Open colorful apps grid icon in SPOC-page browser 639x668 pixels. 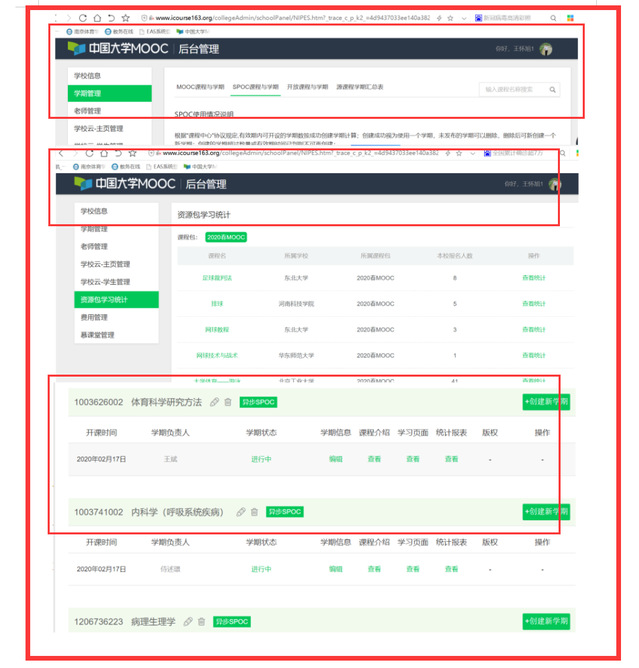(x=570, y=18)
